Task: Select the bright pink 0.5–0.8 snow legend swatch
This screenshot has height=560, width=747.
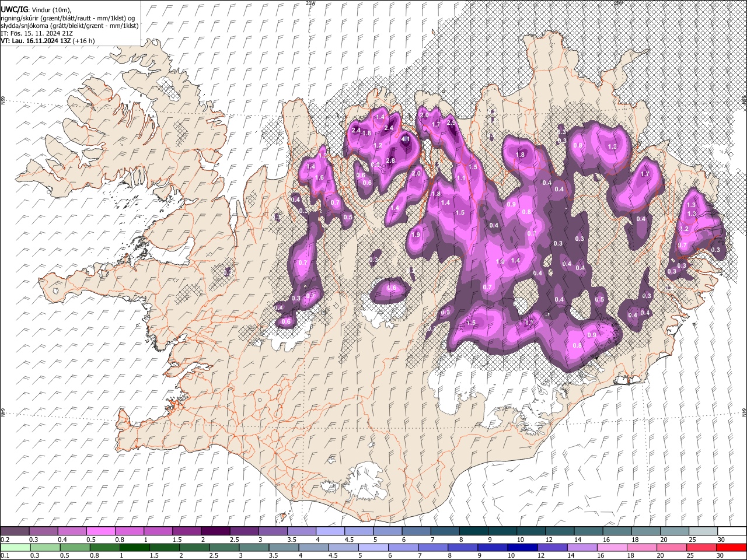Action: (x=100, y=531)
